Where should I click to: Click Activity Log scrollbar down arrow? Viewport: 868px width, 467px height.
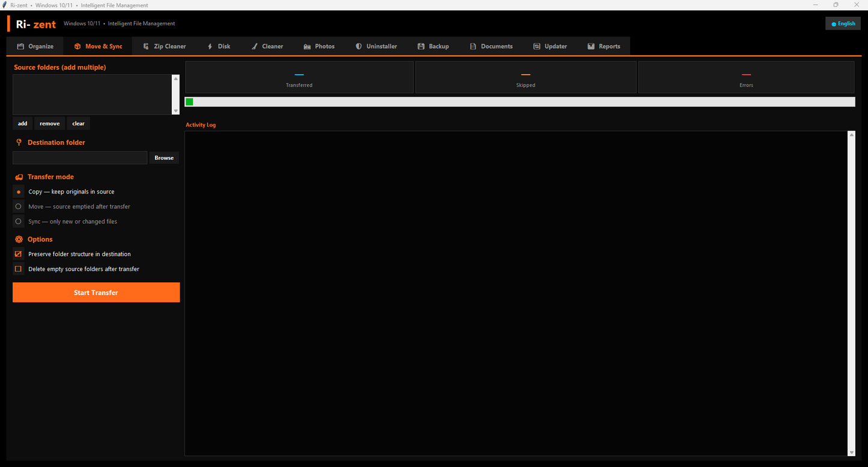pyautogui.click(x=851, y=453)
